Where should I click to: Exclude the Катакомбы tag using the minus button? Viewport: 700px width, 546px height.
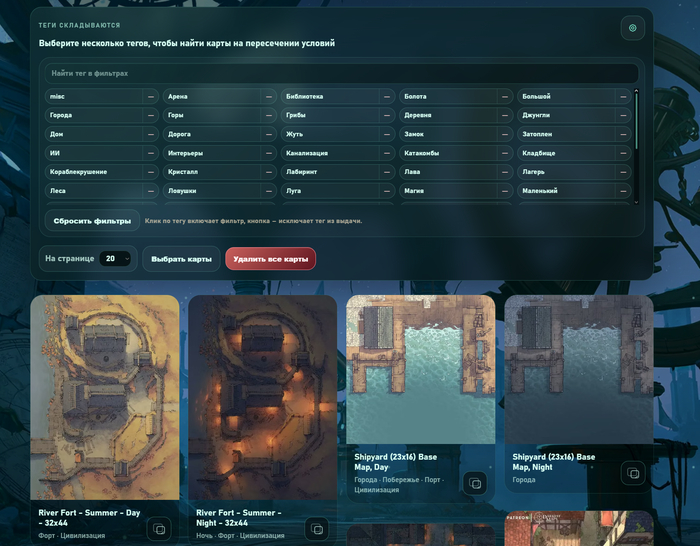click(x=505, y=153)
